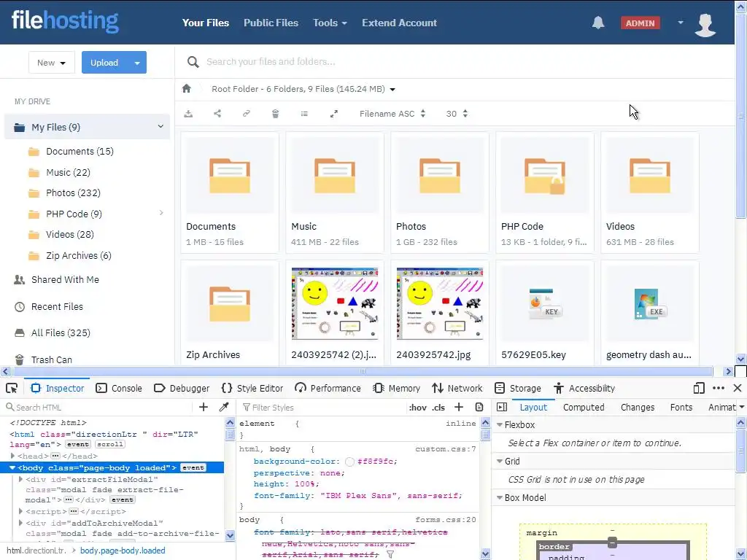
Task: Open the New dropdown button
Action: (52, 63)
